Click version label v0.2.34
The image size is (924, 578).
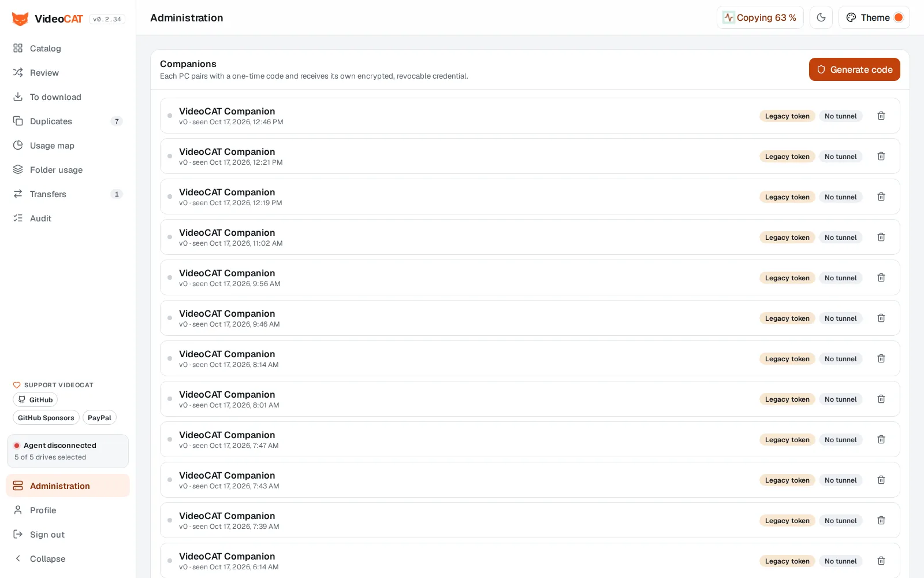pos(107,19)
